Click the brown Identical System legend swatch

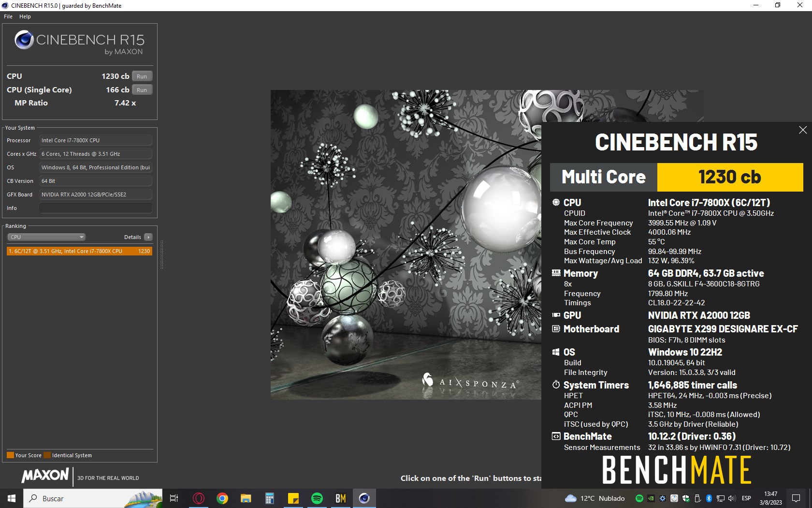click(47, 455)
